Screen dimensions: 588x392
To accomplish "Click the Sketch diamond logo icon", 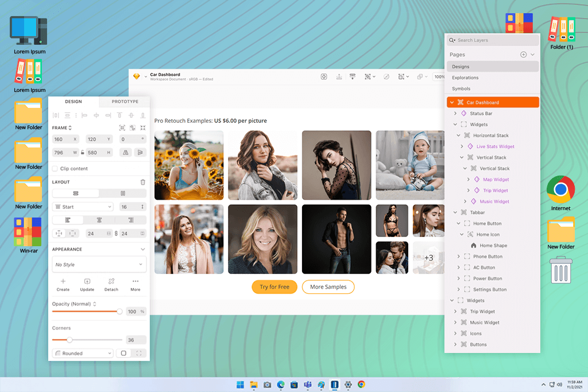I will (x=137, y=76).
